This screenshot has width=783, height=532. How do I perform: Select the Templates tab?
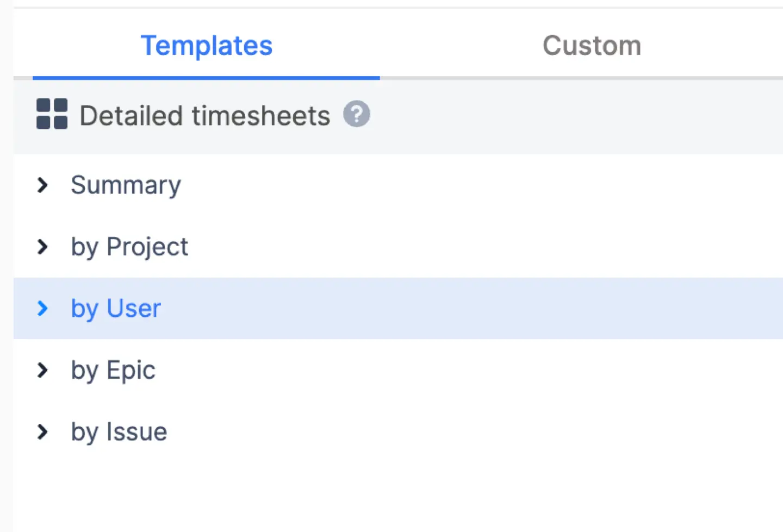(207, 46)
